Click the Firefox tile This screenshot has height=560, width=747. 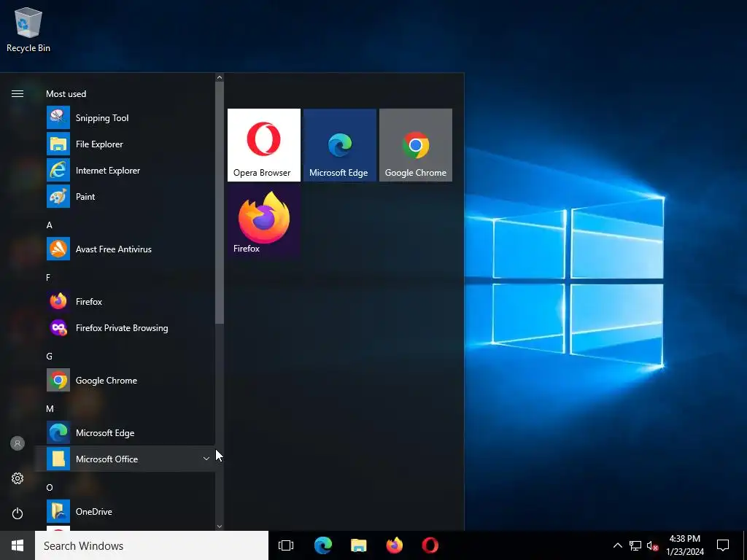(264, 221)
